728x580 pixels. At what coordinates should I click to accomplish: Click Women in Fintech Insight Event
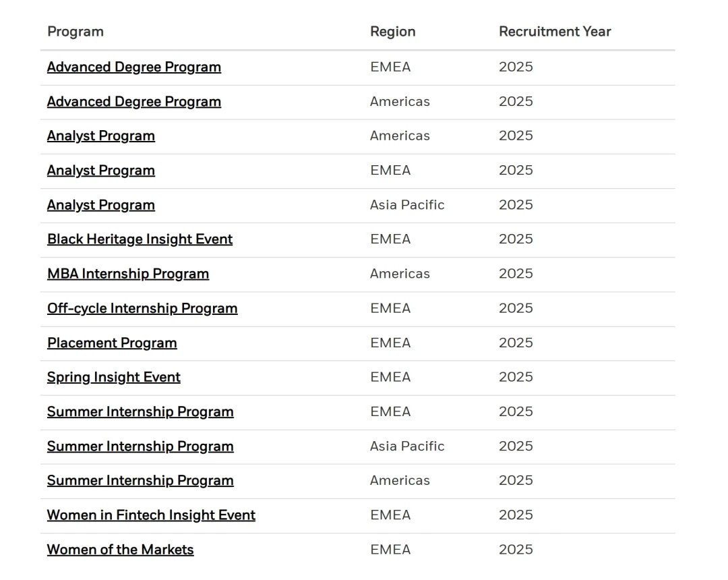point(151,515)
